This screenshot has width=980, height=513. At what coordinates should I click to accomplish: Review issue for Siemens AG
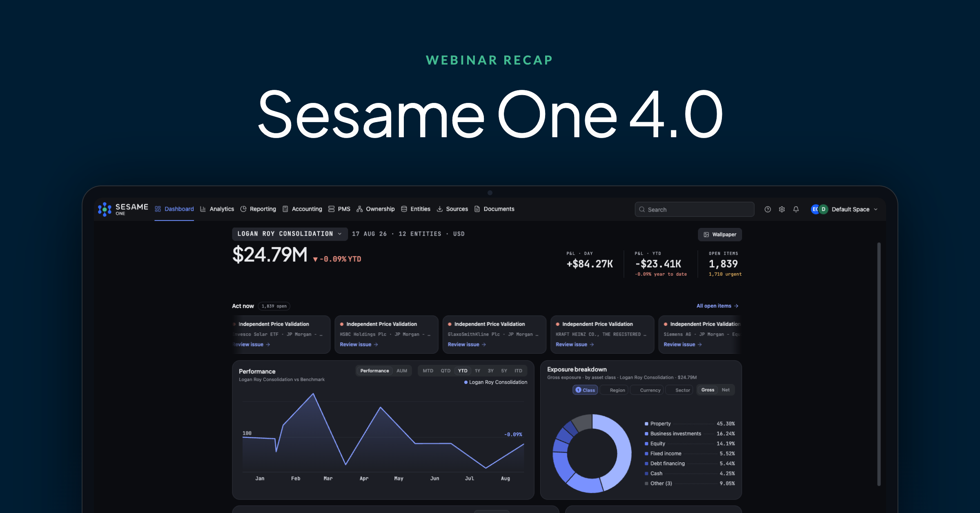[683, 345]
